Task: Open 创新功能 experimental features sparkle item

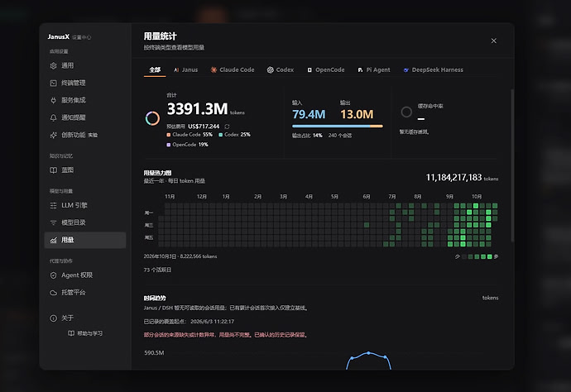Action: click(x=85, y=135)
